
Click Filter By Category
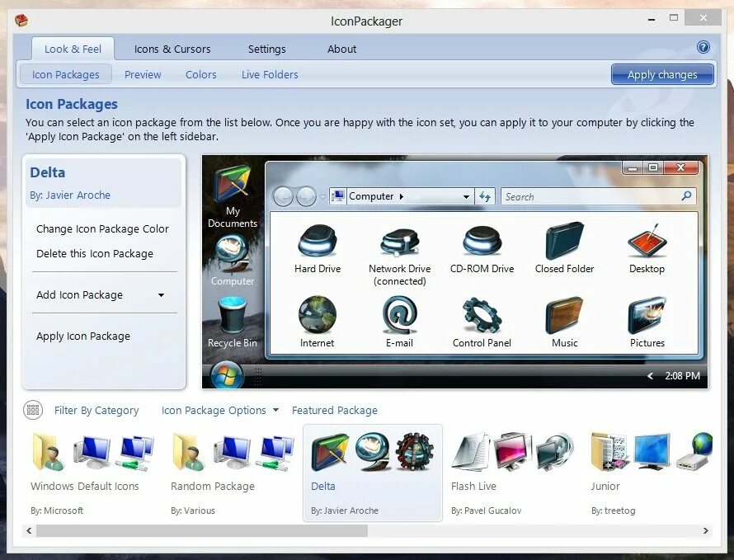point(96,411)
